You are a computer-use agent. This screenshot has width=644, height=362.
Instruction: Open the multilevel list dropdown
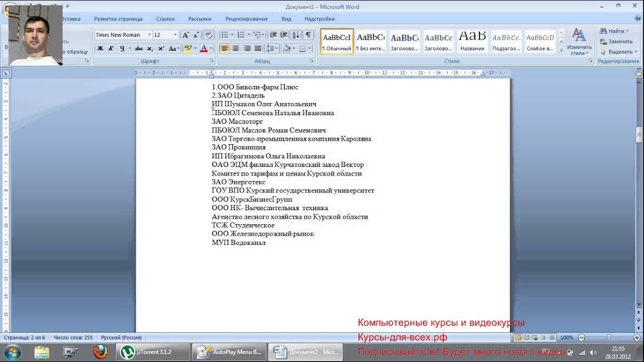[x=259, y=35]
